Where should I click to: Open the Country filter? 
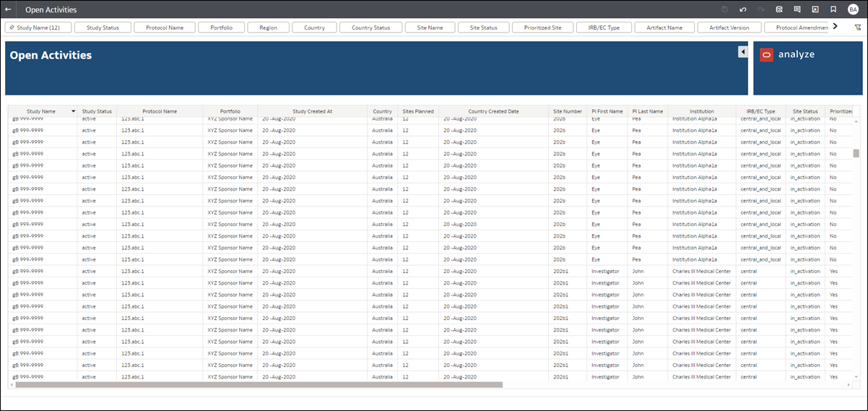pyautogui.click(x=314, y=27)
